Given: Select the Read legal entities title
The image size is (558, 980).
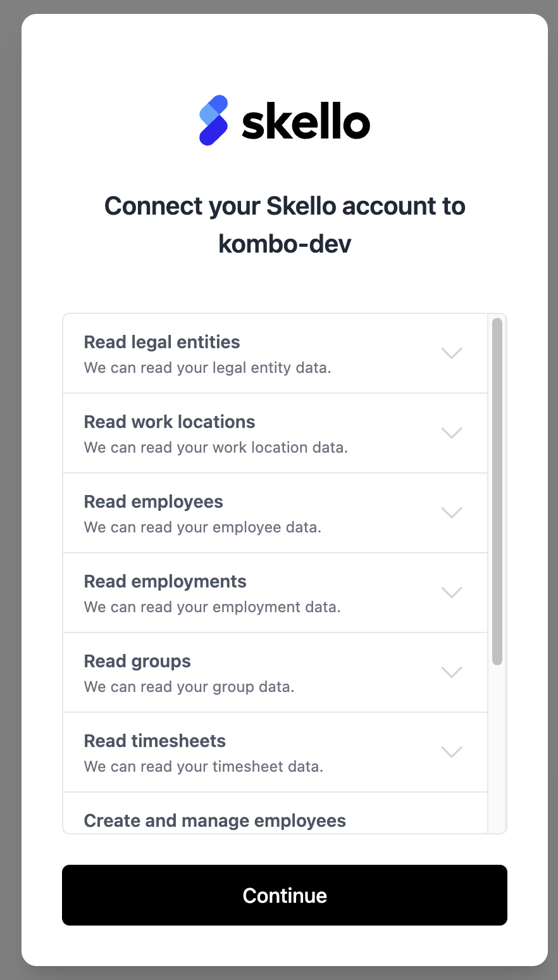Looking at the screenshot, I should tap(162, 342).
